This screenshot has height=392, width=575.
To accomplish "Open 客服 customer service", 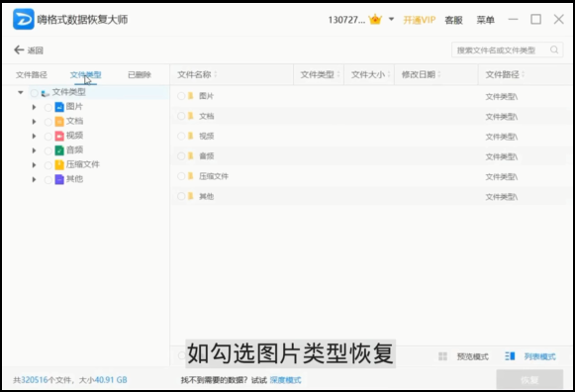I will pos(453,20).
